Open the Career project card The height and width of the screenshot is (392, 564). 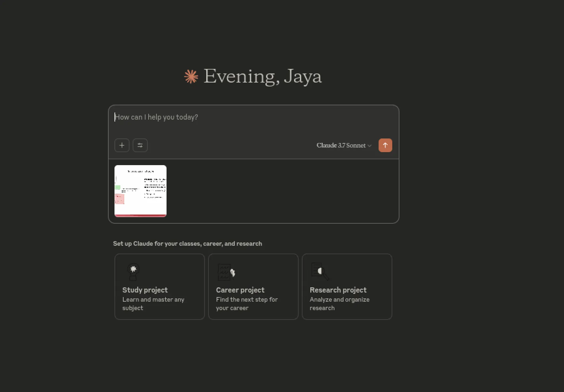(253, 287)
